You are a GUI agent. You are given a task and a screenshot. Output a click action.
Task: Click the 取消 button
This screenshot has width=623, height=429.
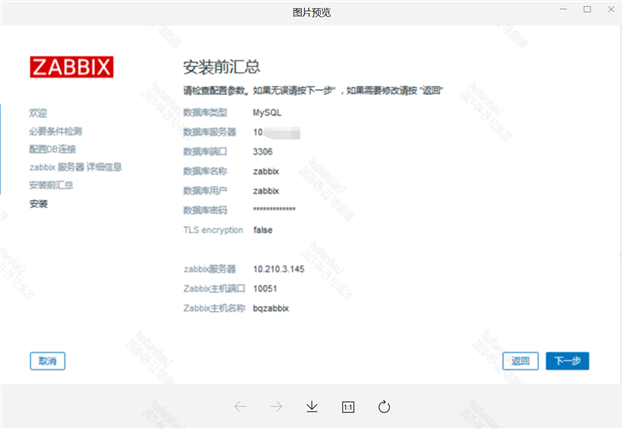pos(48,361)
